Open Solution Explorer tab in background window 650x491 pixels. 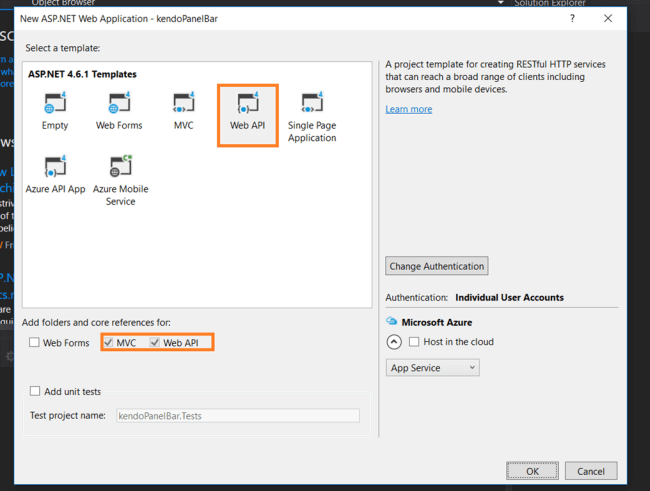(550, 3)
